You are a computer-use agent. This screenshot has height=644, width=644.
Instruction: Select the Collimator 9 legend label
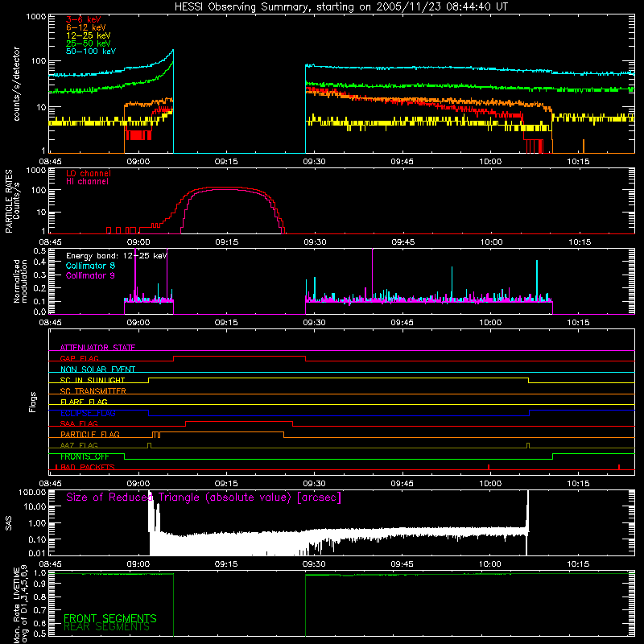coord(90,275)
